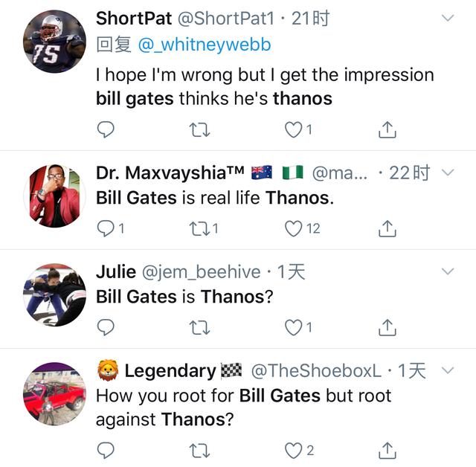
Task: Share ShortPat's tweet
Action: pos(387,129)
